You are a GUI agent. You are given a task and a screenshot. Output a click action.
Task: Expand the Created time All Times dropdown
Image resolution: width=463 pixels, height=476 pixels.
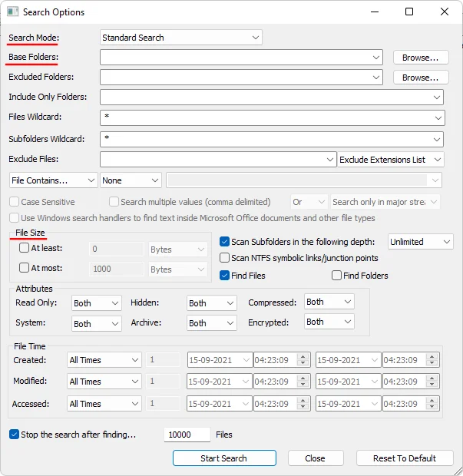(104, 360)
